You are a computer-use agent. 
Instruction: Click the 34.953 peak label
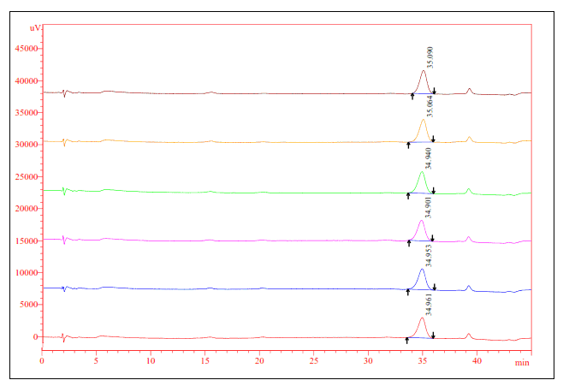[x=430, y=256]
